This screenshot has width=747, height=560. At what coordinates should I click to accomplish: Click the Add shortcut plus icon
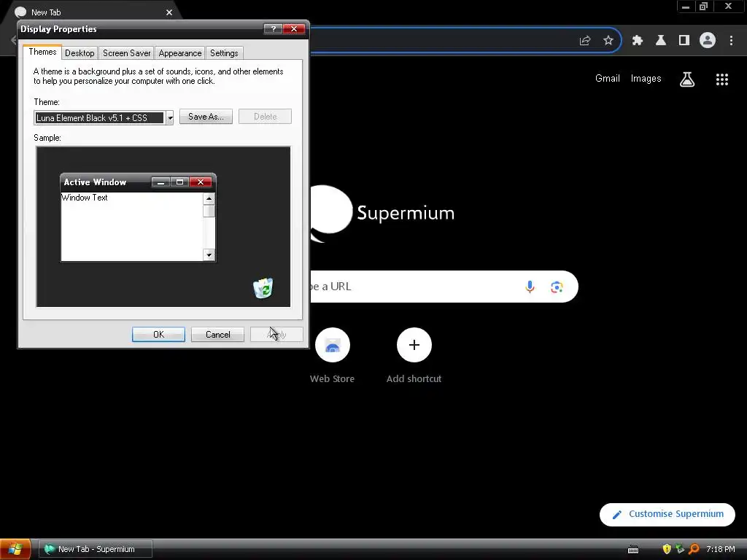tap(414, 345)
